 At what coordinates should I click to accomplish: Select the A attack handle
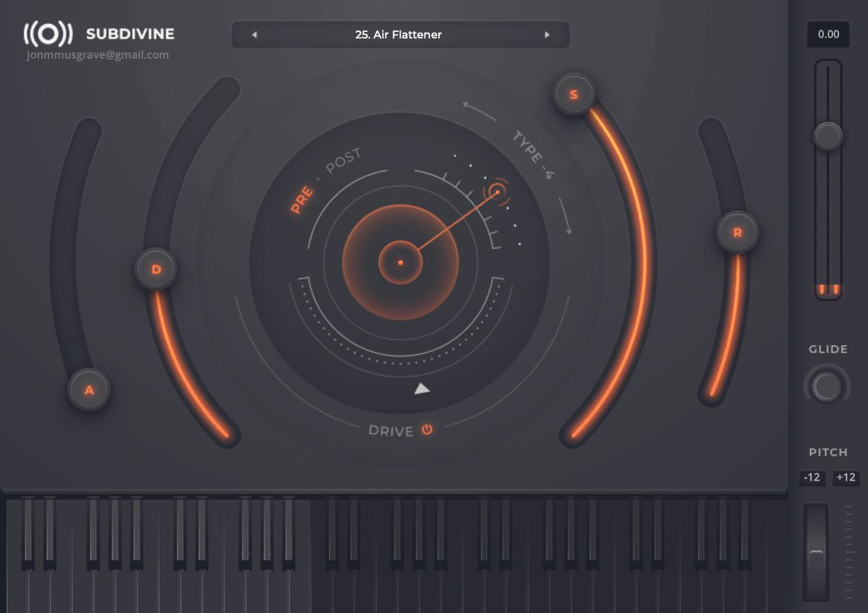90,389
